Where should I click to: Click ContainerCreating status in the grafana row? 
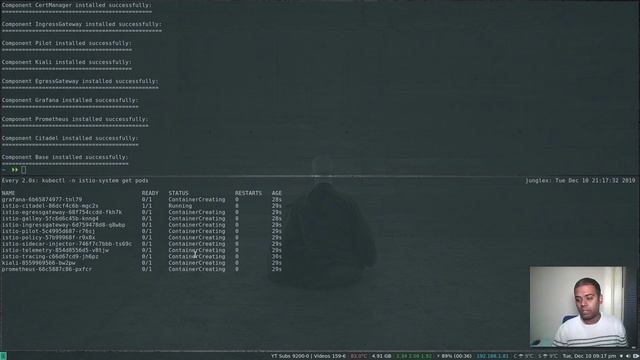pyautogui.click(x=197, y=200)
